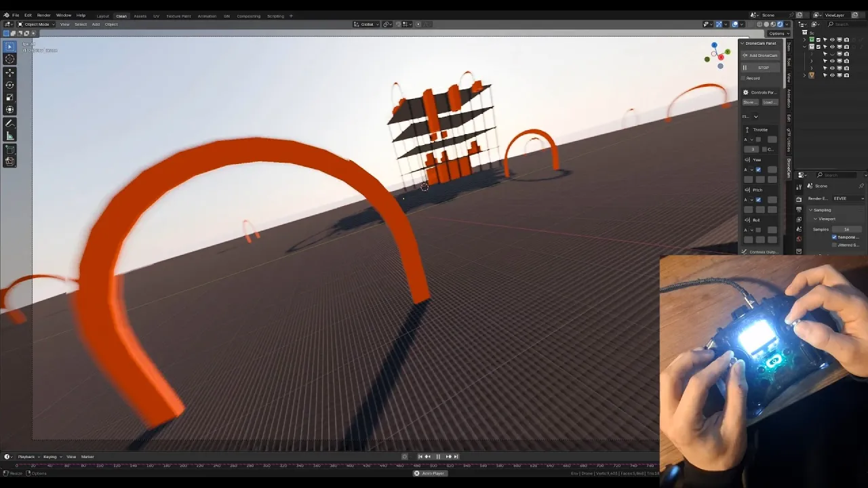Viewport: 868px width, 488px height.
Task: Choose the Select Box tool
Action: pyautogui.click(x=10, y=46)
